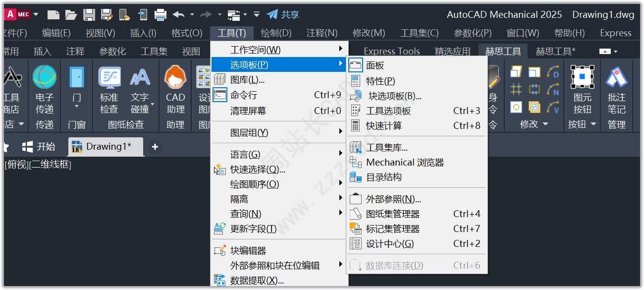Screen dimensions: 644x290
Task: Click the New drawing icon in quick access toolbar
Action: click(54, 14)
